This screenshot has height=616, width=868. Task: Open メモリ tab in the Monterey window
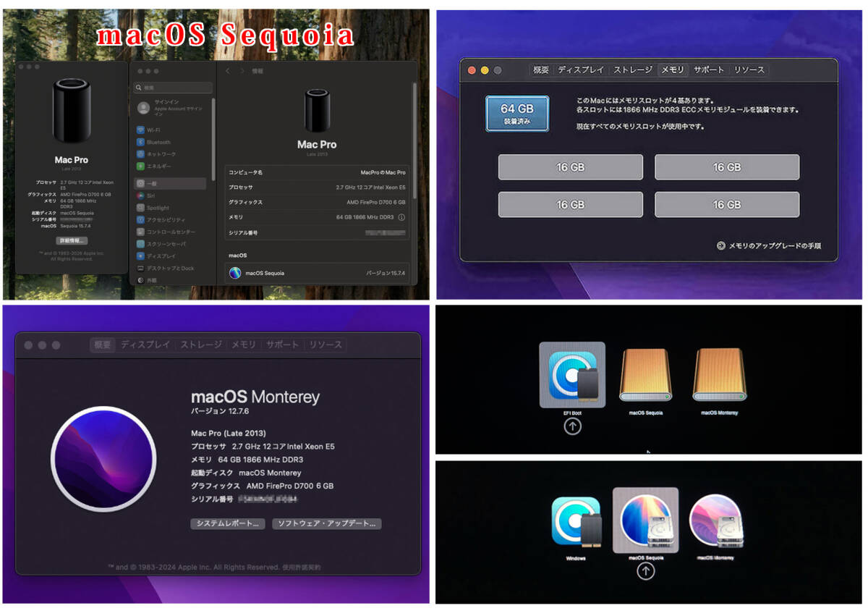pyautogui.click(x=244, y=345)
